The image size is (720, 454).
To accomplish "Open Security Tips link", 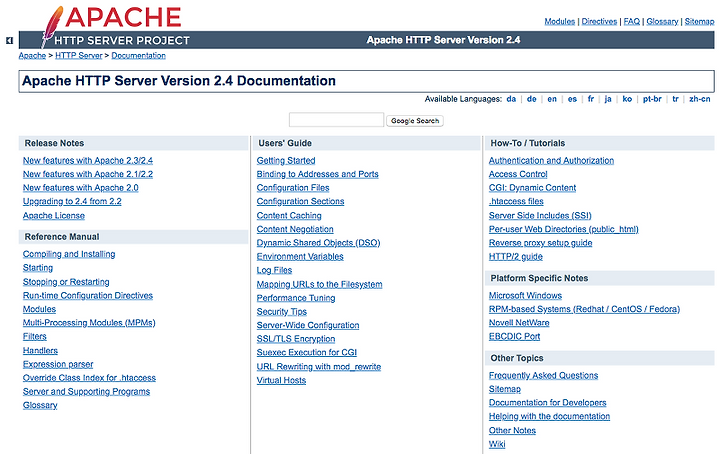I will (x=281, y=312).
